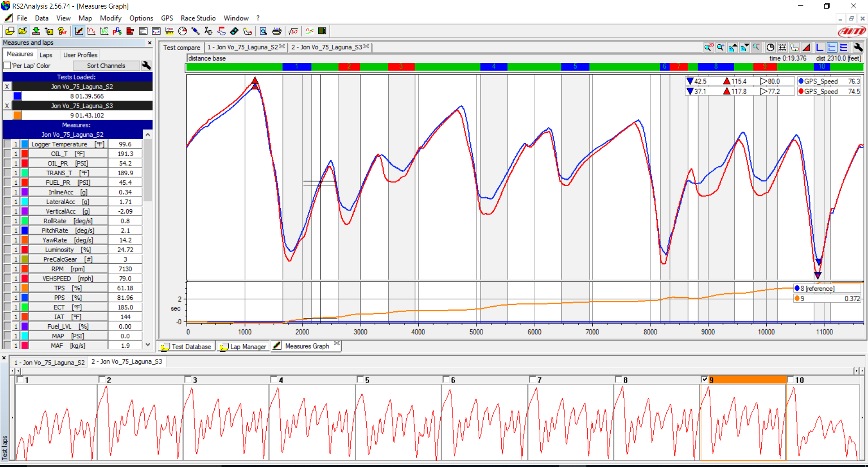Switch to the Lap Manager tab

(243, 346)
